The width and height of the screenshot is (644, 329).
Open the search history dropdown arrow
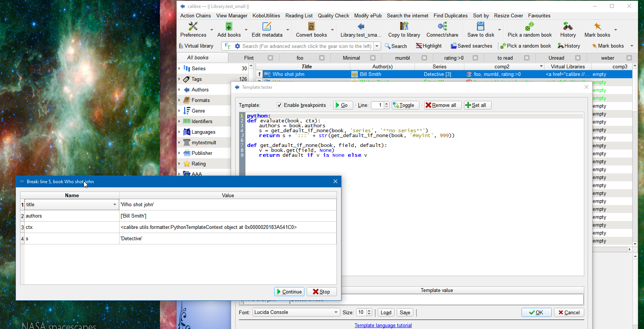pos(377,46)
